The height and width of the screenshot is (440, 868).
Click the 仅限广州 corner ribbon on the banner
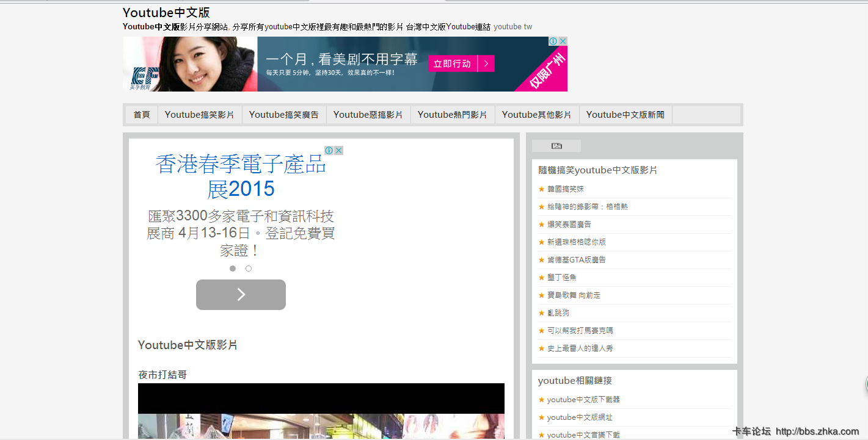547,71
